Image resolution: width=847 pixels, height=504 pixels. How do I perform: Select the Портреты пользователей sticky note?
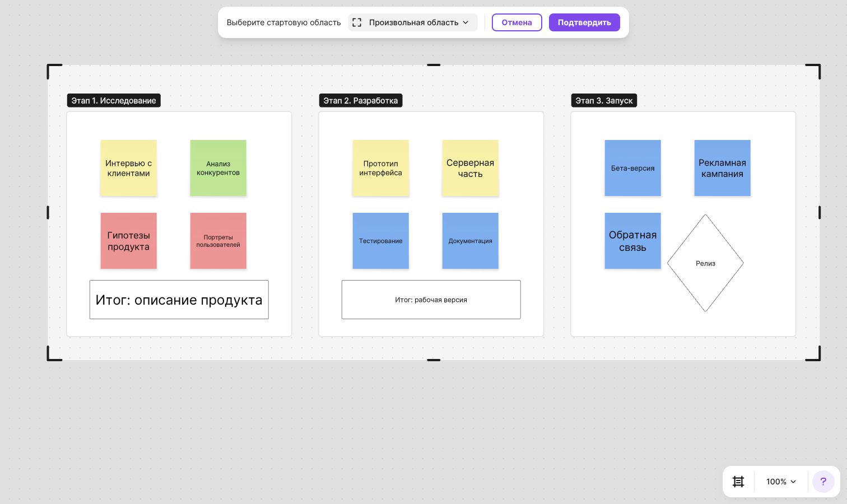pos(218,241)
